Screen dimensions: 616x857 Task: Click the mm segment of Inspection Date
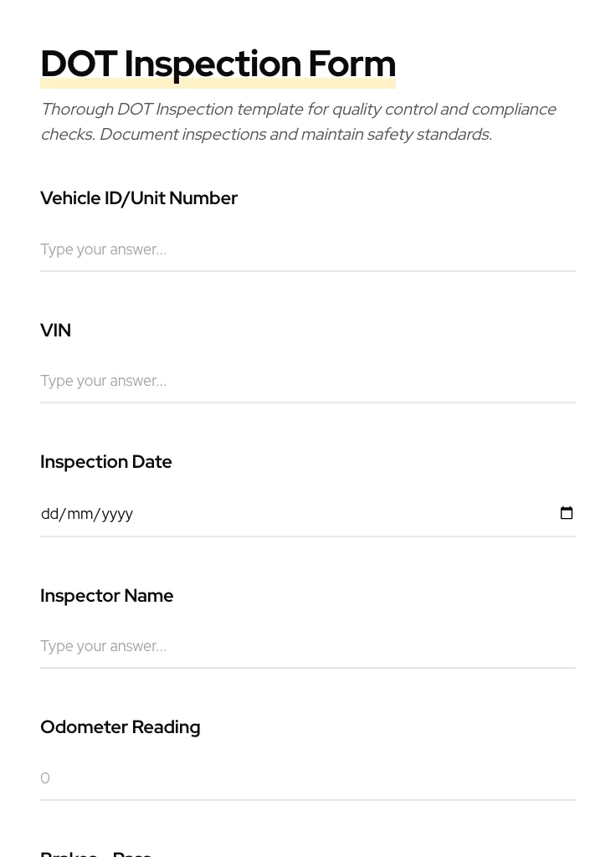pos(82,514)
